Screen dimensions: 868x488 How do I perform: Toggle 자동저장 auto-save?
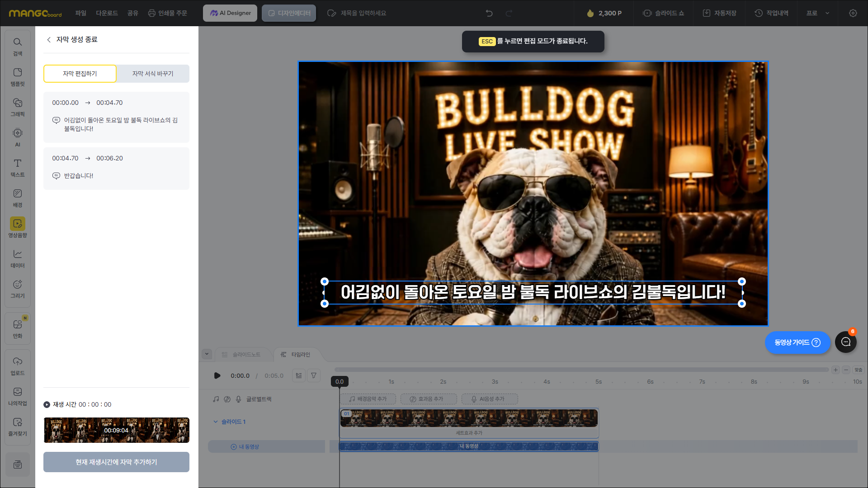(x=719, y=13)
